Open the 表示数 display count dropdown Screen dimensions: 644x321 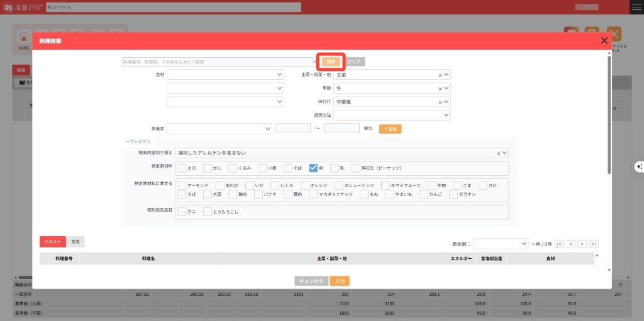click(501, 244)
